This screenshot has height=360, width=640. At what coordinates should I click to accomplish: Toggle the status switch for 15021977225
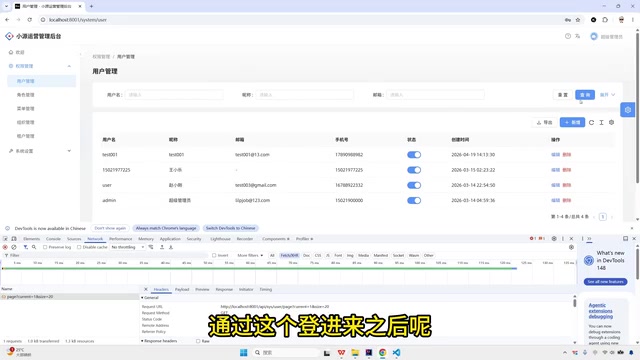414,170
